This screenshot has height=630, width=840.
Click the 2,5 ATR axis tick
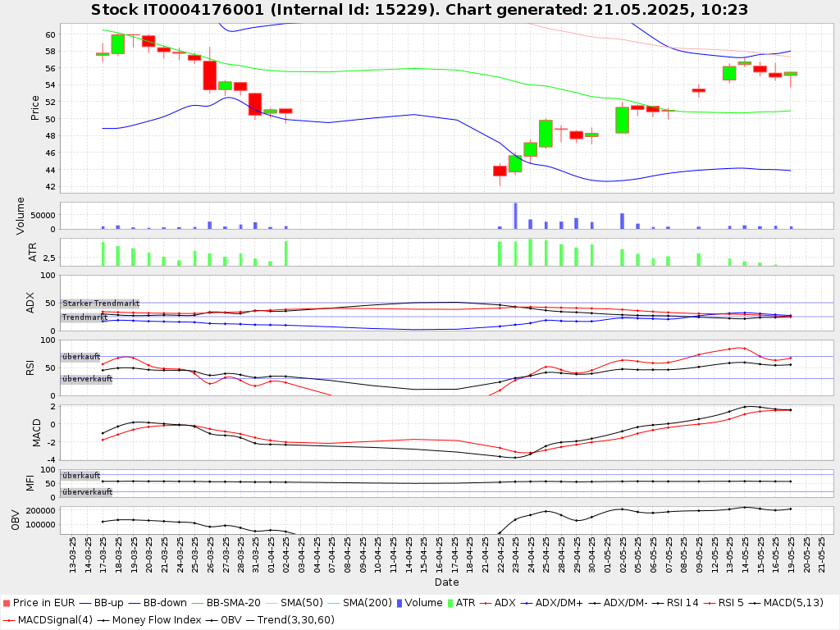(49, 258)
